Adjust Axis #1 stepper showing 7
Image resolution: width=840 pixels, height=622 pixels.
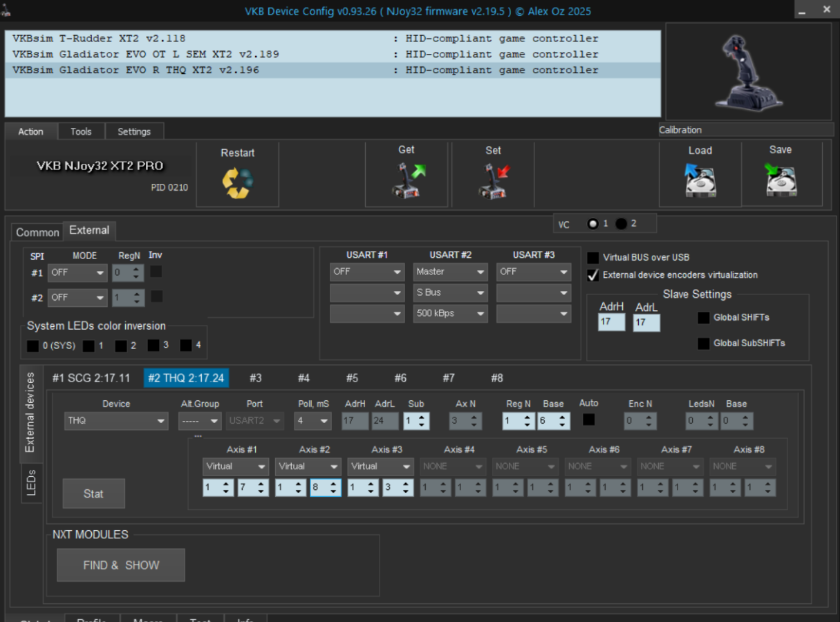click(252, 488)
